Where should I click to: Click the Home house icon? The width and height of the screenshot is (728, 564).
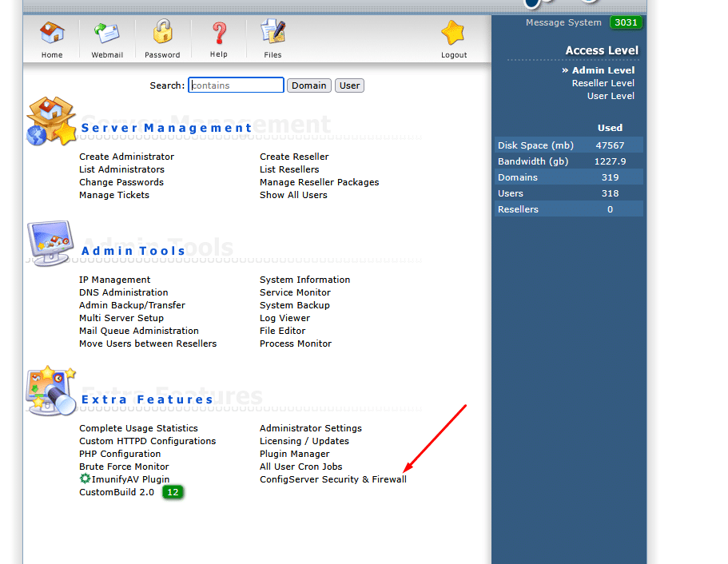click(x=52, y=33)
